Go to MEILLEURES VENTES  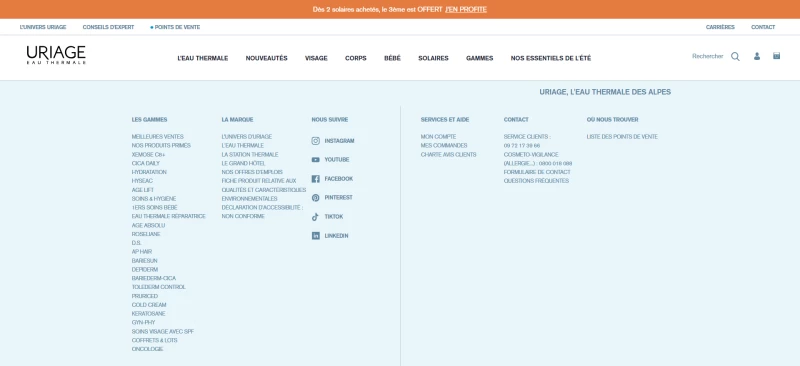coord(158,137)
